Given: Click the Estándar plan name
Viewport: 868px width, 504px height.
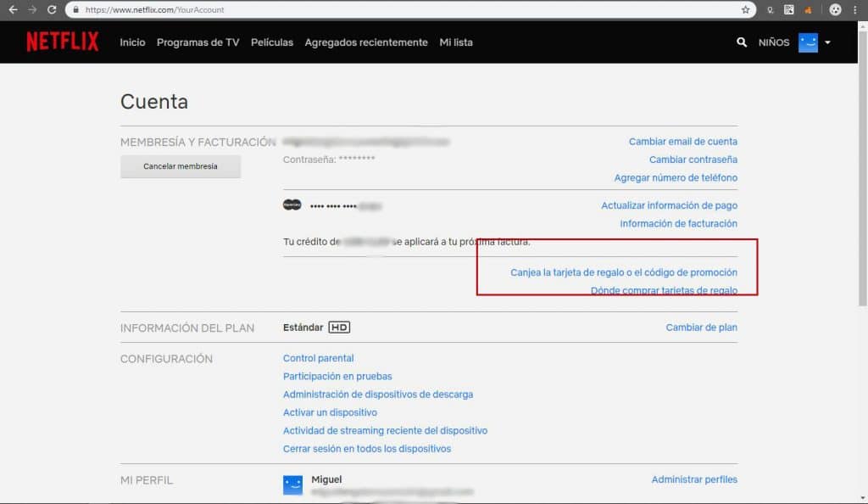Looking at the screenshot, I should (x=303, y=328).
